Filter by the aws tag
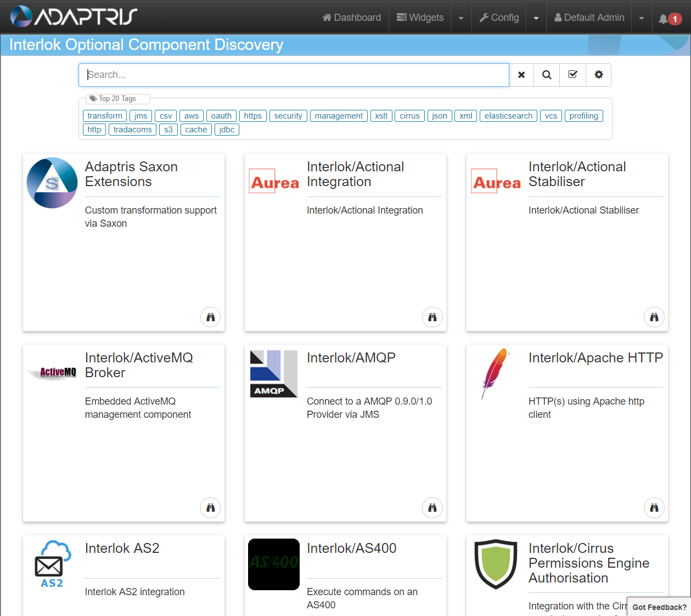691x616 pixels. coord(192,116)
